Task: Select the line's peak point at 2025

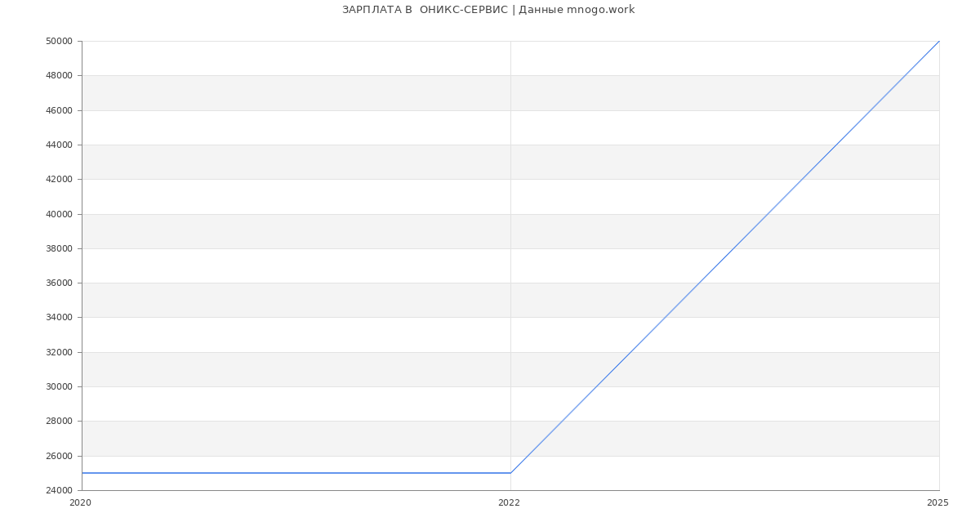Action: [x=939, y=41]
